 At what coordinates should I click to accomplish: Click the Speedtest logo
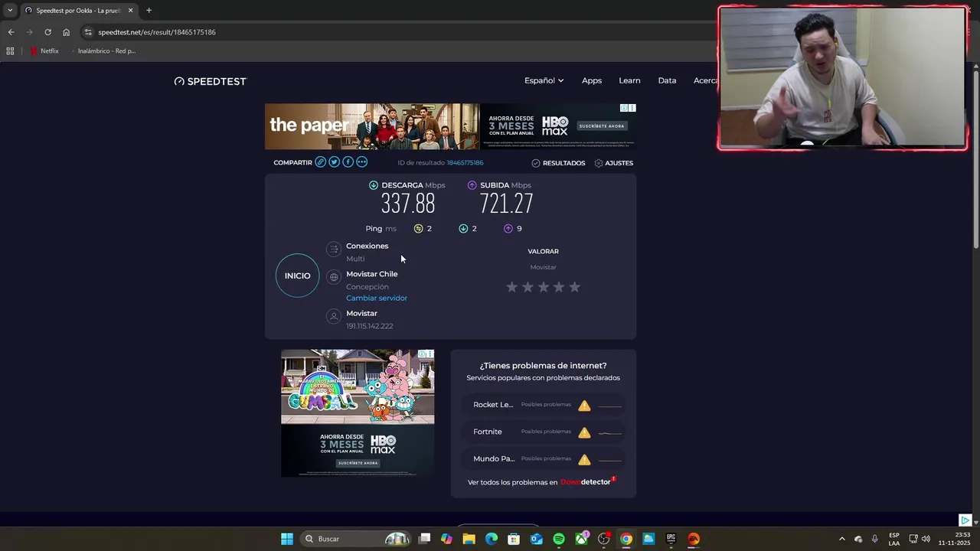211,81
